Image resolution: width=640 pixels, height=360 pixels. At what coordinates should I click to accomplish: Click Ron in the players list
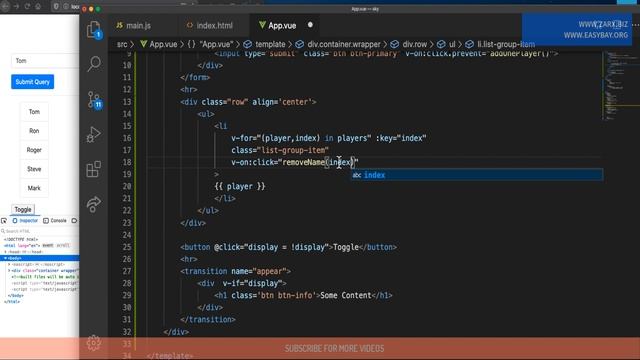click(34, 131)
